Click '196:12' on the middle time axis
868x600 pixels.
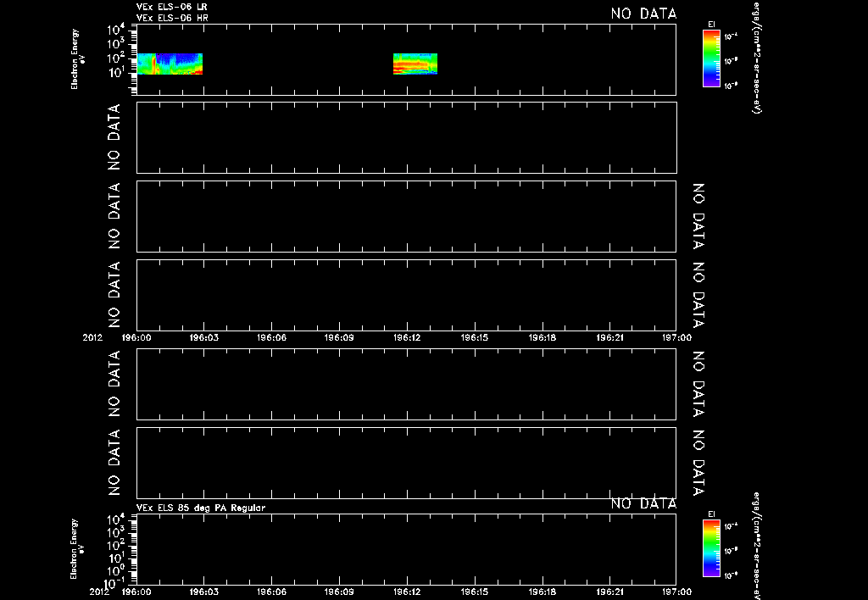tap(407, 337)
